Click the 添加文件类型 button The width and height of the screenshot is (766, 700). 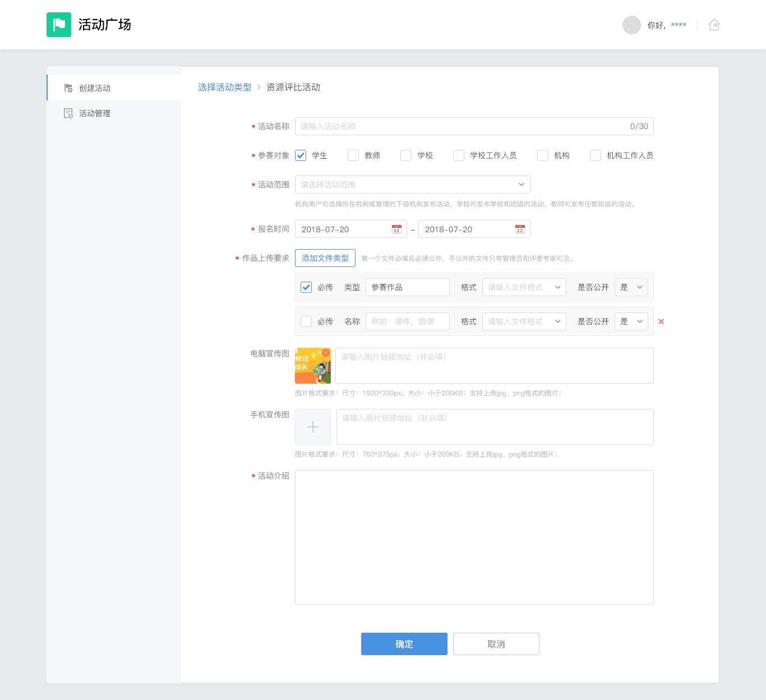point(325,258)
